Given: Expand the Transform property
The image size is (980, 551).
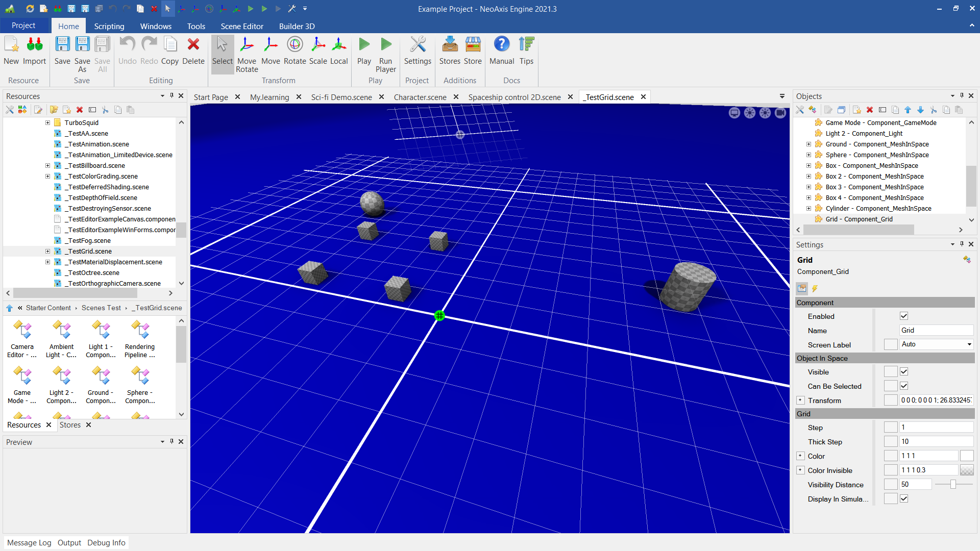Looking at the screenshot, I should (800, 400).
